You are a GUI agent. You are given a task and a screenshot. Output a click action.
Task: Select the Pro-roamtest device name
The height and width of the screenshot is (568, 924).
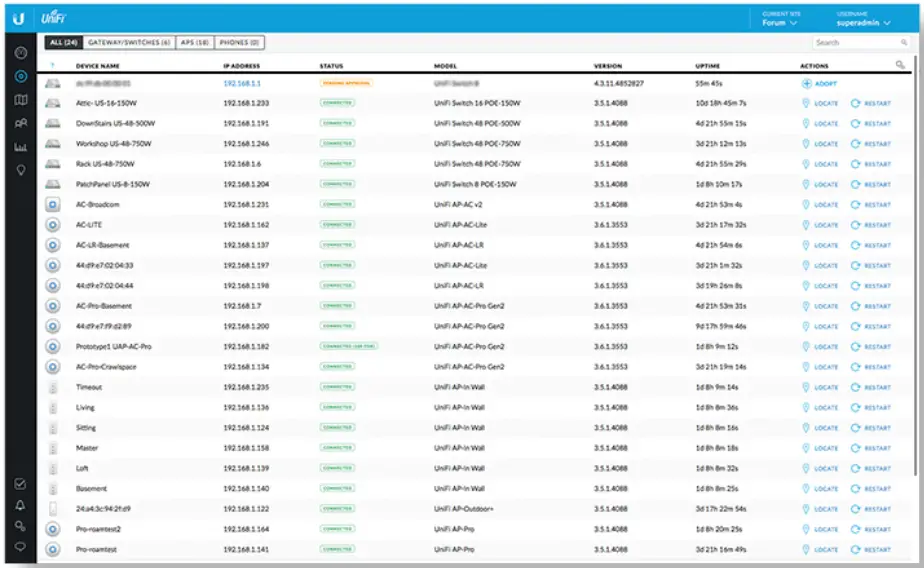[96, 549]
